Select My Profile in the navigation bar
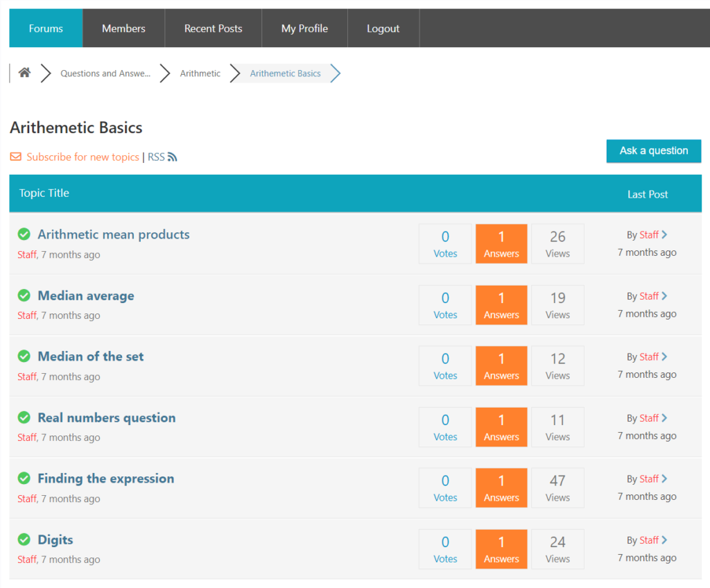This screenshot has height=588, width=710. [x=304, y=28]
